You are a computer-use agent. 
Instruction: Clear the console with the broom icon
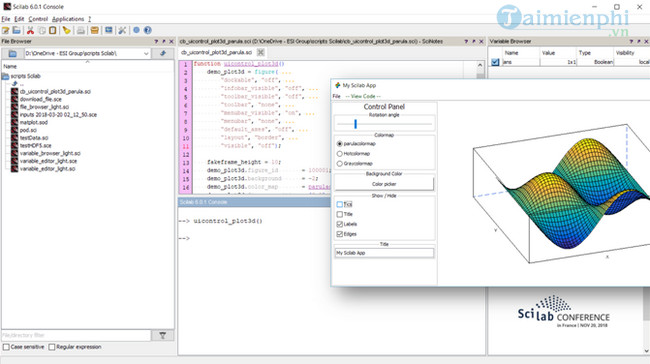(x=66, y=30)
